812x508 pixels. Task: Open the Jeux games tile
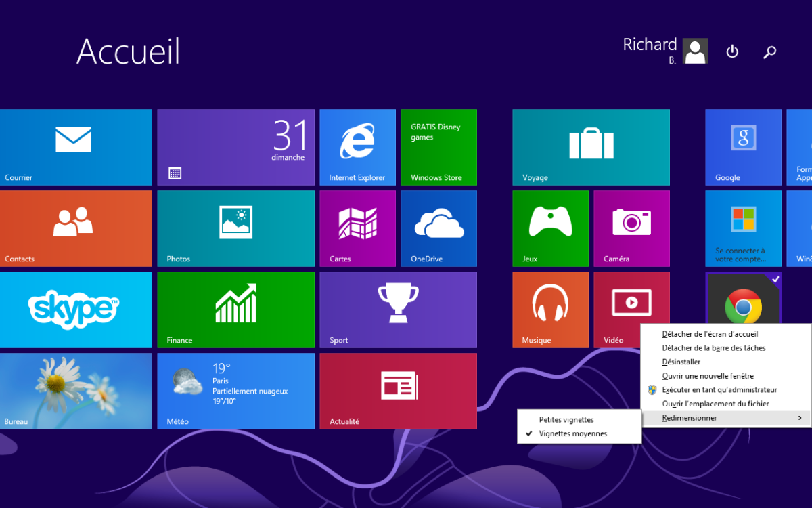[550, 228]
